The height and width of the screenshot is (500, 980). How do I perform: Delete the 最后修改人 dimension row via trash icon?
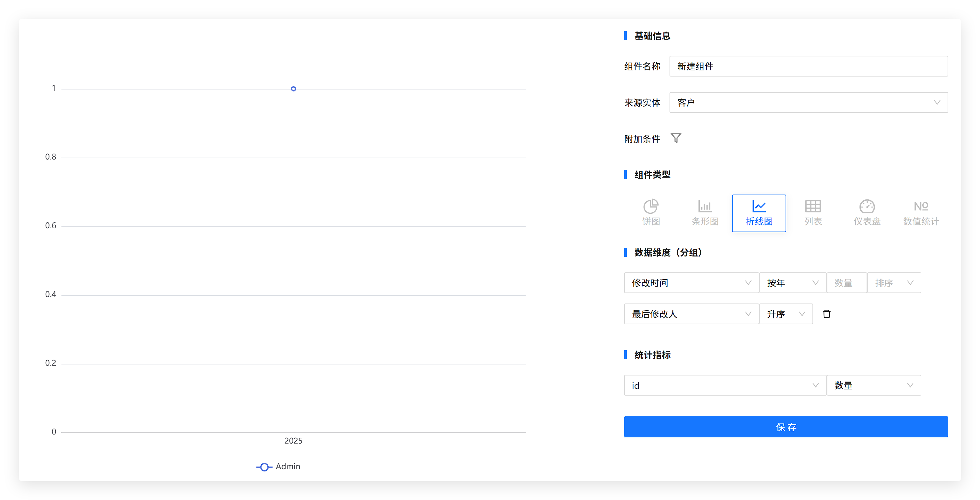(826, 314)
